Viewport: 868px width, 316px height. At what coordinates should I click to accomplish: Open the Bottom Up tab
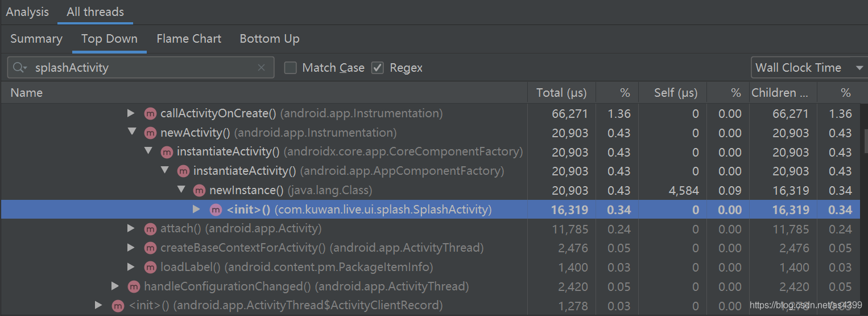pyautogui.click(x=270, y=39)
